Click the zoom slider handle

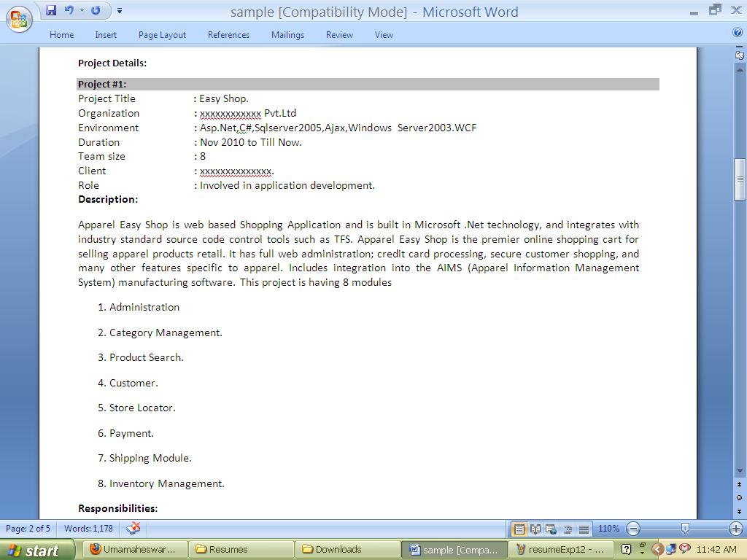pyautogui.click(x=685, y=528)
